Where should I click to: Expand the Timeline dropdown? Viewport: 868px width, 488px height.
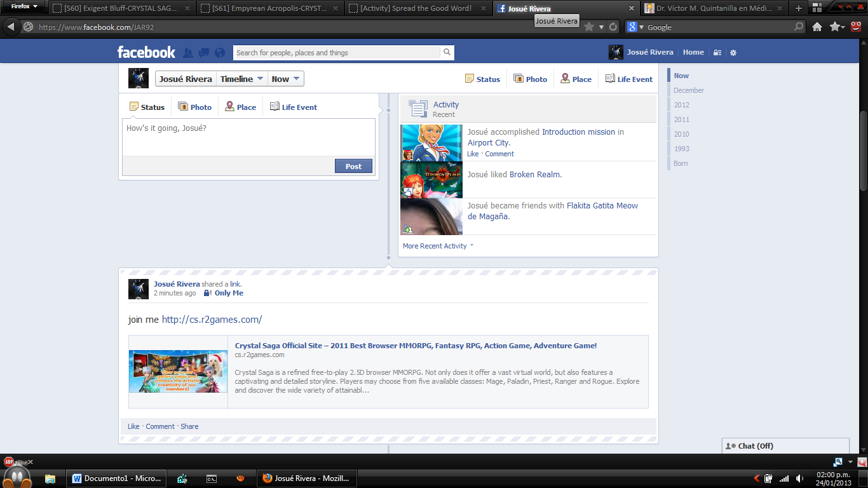242,79
